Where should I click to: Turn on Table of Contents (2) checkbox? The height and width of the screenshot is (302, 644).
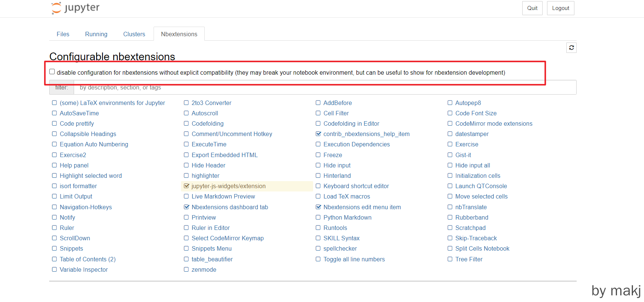[54, 259]
